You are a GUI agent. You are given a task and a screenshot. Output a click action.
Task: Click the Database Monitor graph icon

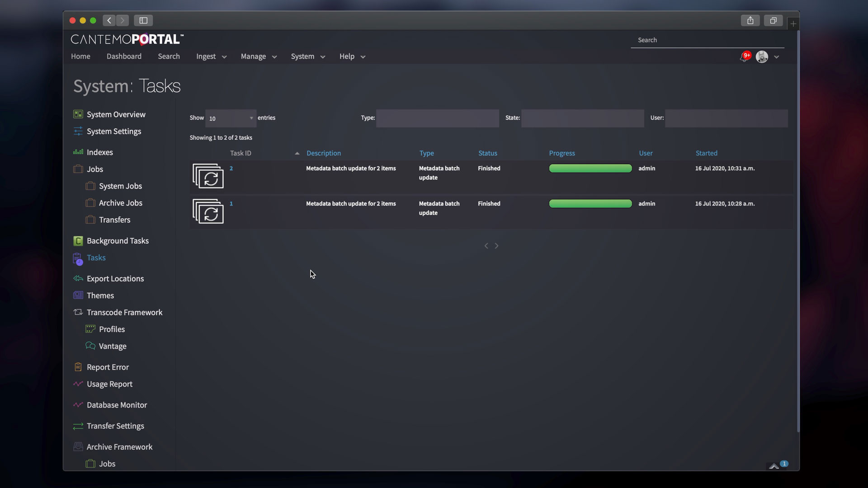pos(78,405)
